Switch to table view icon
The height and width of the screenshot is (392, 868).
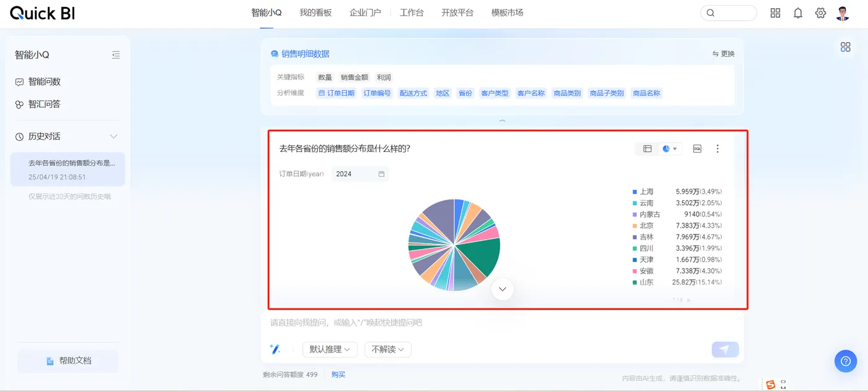647,149
